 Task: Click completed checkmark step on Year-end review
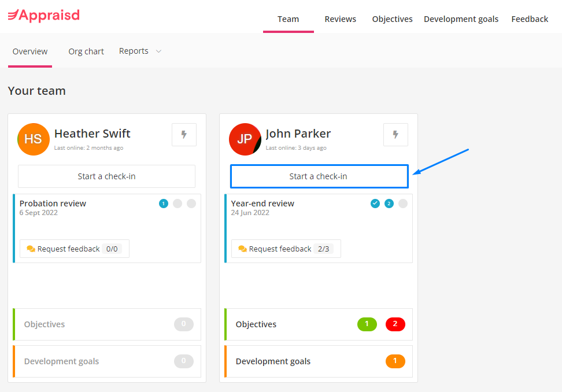(375, 204)
